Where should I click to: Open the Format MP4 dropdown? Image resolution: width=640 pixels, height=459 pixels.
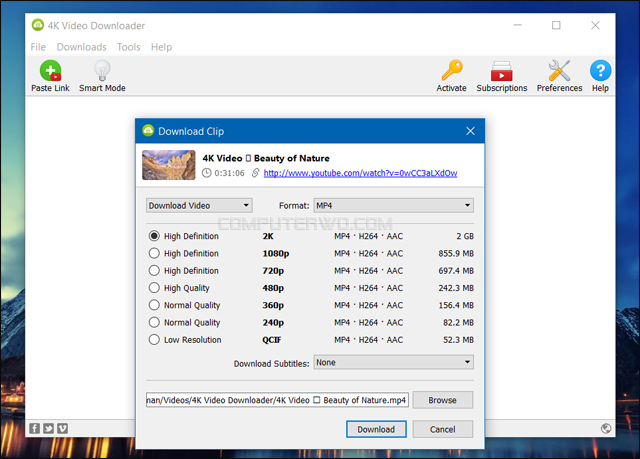[x=393, y=205]
